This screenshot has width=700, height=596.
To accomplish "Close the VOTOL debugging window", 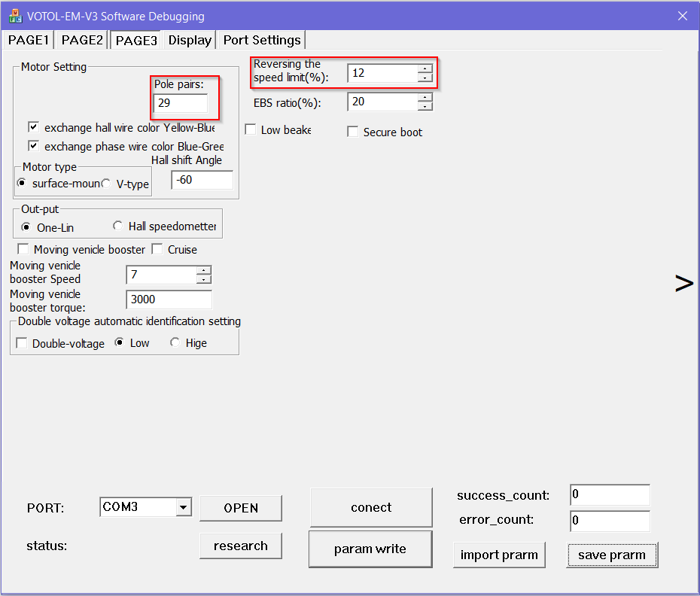I will [x=682, y=16].
